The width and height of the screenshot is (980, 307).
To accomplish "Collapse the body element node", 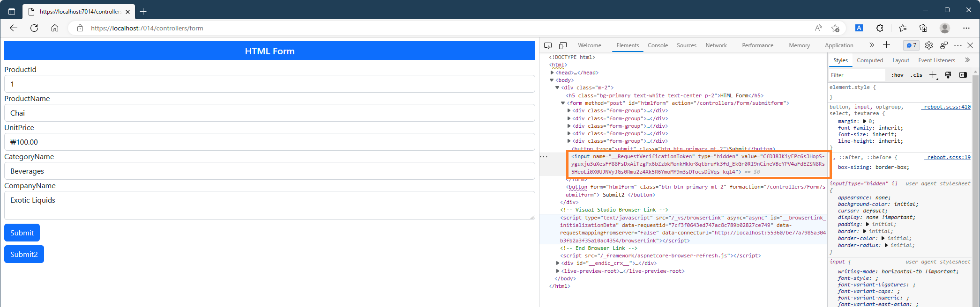I will 552,80.
